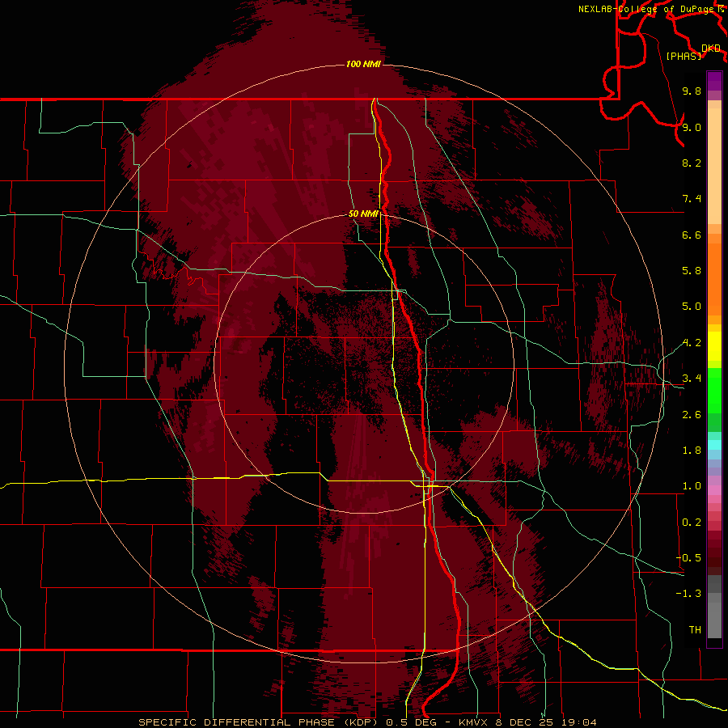Click the -1.3 value on the color scale
Screen dimensions: 728x728
pos(688,594)
